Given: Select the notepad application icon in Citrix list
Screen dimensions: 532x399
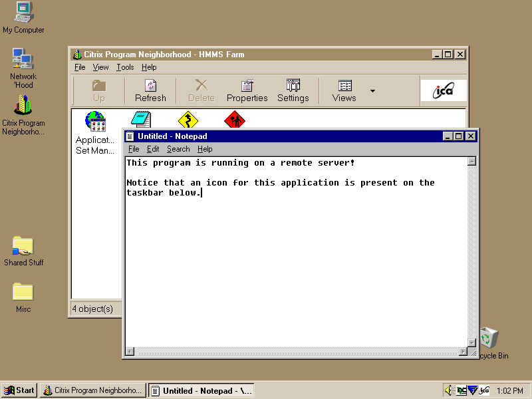Looking at the screenshot, I should [141, 120].
